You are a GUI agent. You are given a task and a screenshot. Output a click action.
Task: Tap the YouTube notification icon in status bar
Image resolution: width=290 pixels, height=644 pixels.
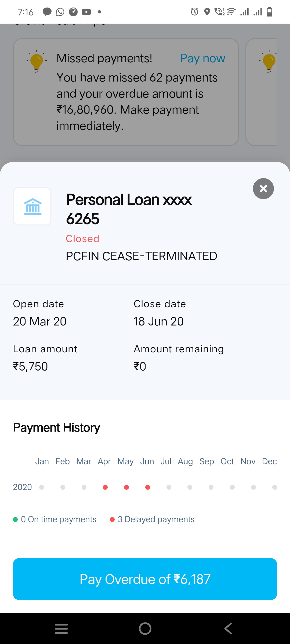tap(86, 12)
